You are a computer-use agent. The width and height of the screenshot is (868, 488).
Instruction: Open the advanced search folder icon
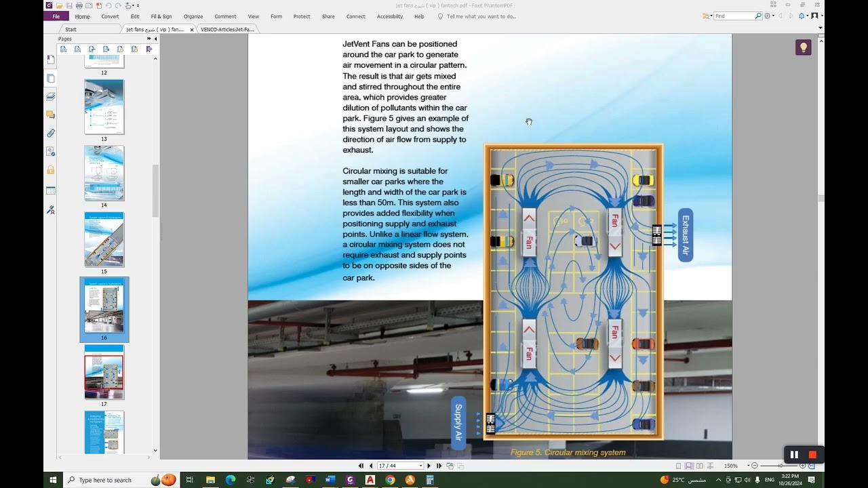point(707,16)
